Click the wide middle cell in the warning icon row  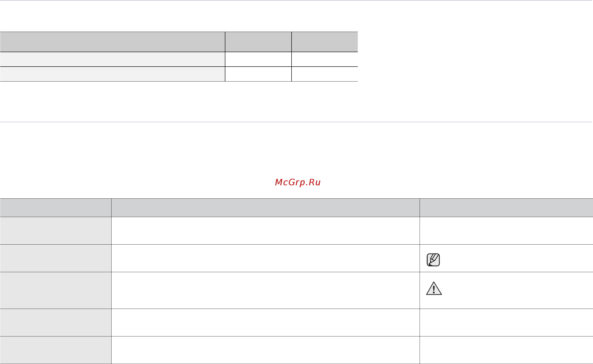(x=266, y=290)
